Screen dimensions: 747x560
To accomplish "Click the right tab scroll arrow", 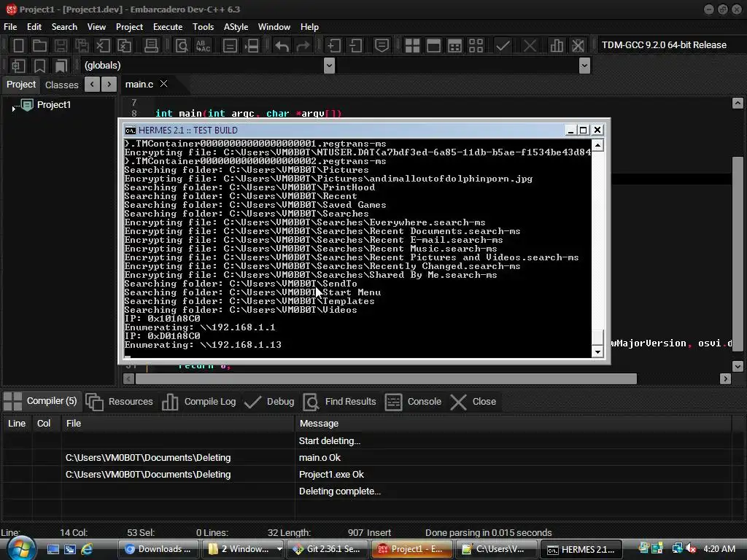I will tap(109, 85).
